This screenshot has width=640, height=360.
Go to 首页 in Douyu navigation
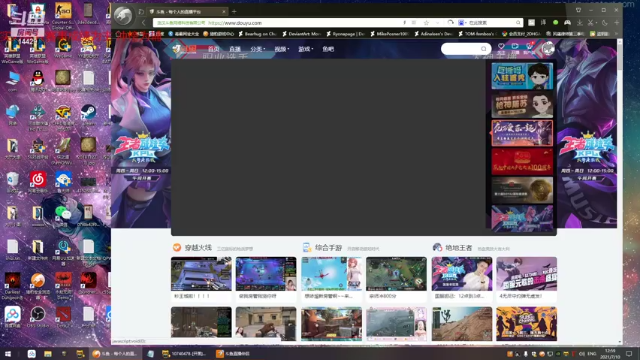click(213, 49)
